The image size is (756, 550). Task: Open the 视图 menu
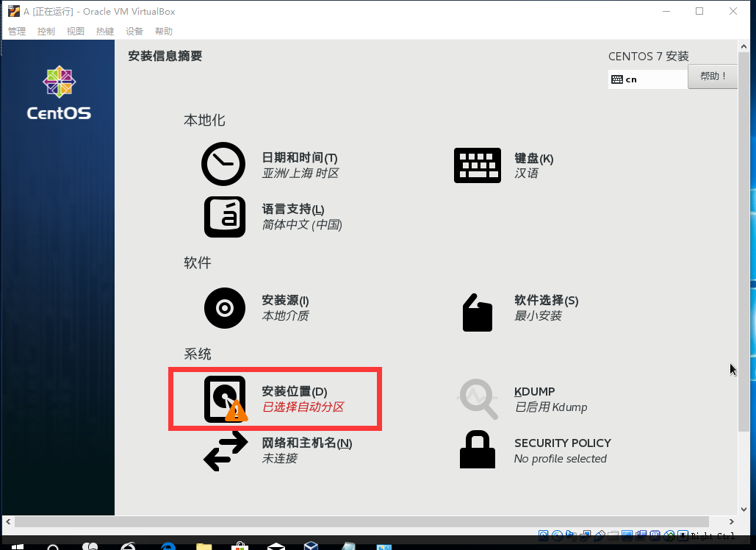tap(76, 32)
